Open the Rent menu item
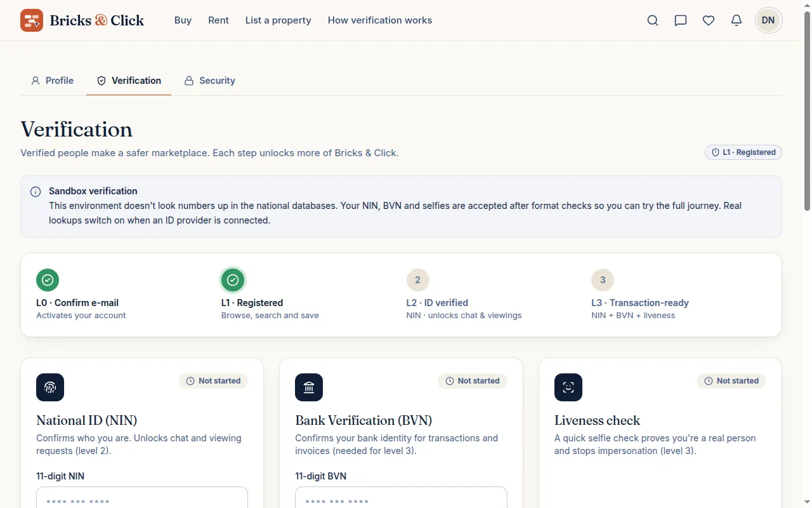Image resolution: width=812 pixels, height=508 pixels. pyautogui.click(x=218, y=20)
